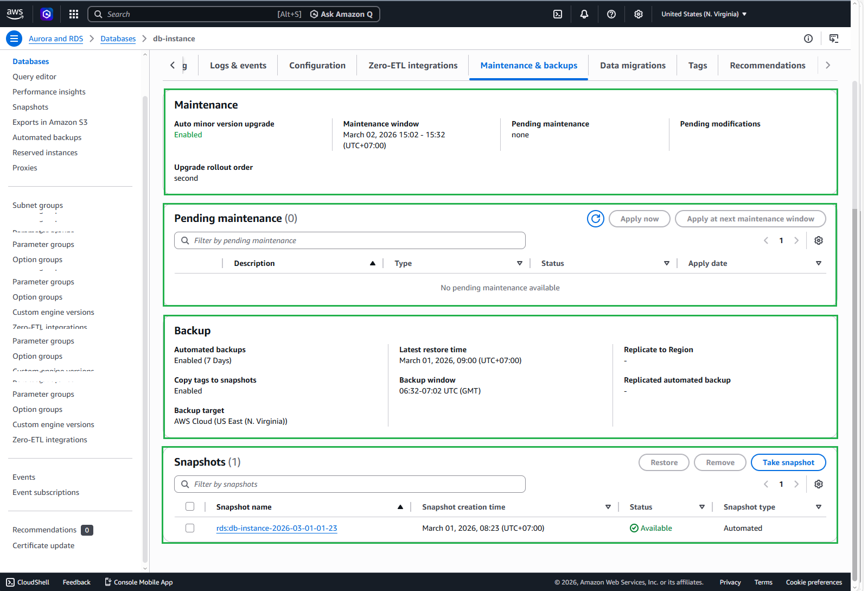Open the rds:db-instance-2026-03-01-01-23 snapshot link
The image size is (868, 591).
click(277, 528)
